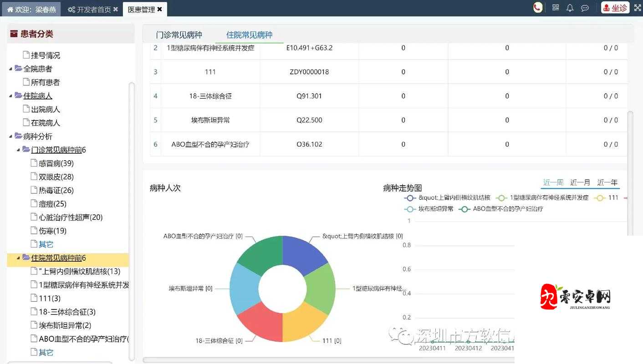The width and height of the screenshot is (643, 364).
Task: Collapse the 病种分析 tree node arrow
Action: pos(11,136)
